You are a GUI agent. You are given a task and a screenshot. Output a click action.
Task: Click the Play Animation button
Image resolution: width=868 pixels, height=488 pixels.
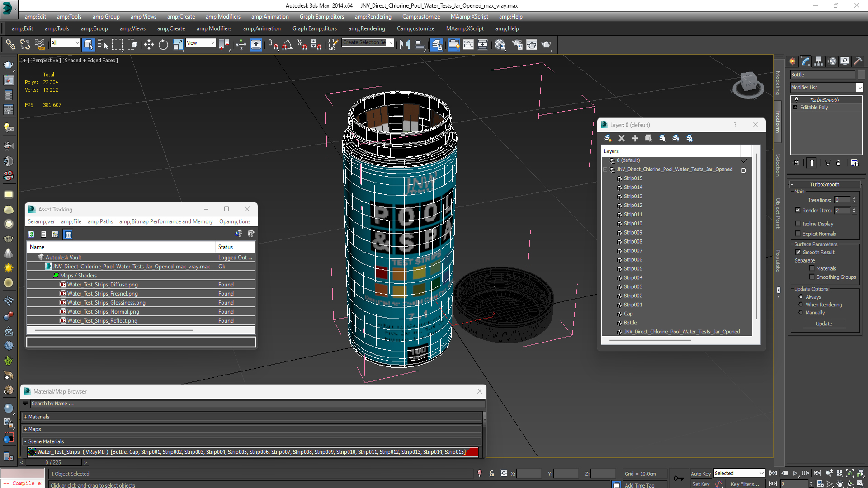pyautogui.click(x=795, y=473)
